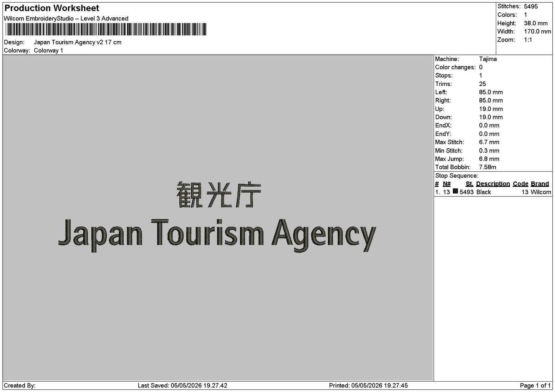Click the design name 'Japan Tourism Agency v2 17 cm'
This screenshot has width=555, height=392.
tap(78, 42)
